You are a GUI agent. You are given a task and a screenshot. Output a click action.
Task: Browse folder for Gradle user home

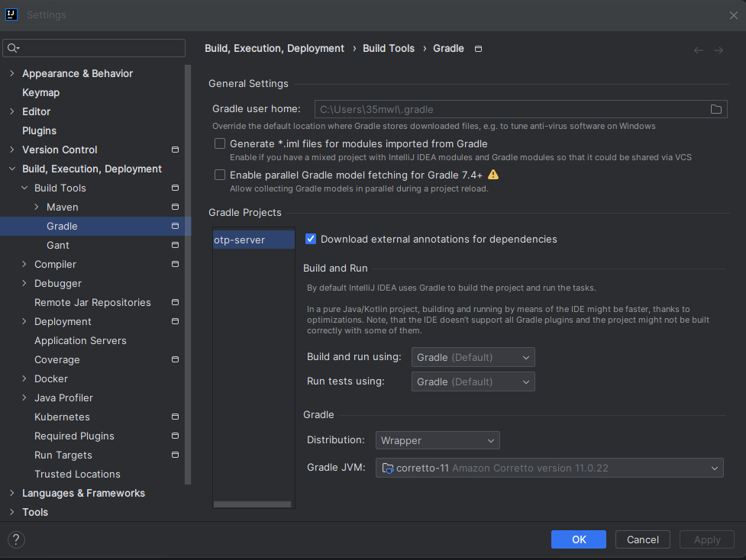[x=715, y=109]
